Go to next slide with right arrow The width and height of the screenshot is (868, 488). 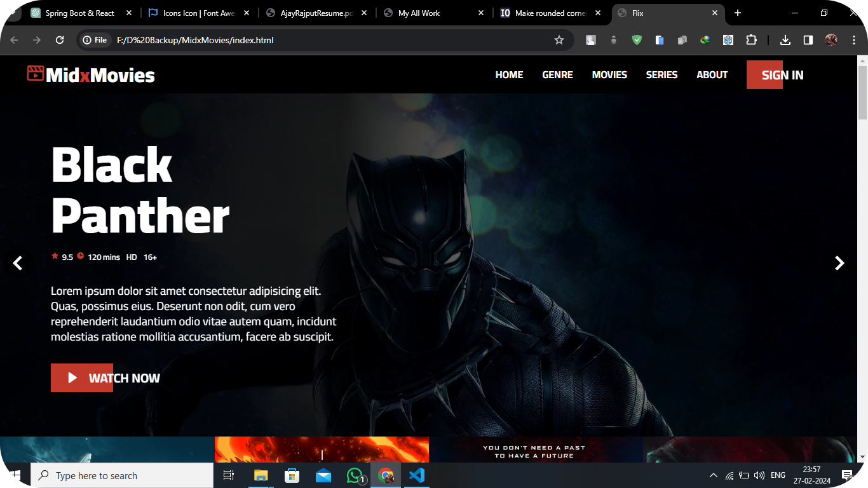839,263
